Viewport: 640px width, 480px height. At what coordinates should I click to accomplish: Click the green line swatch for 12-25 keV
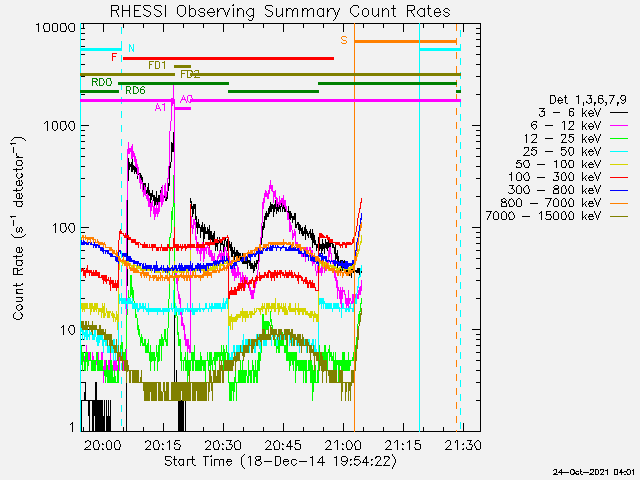pyautogui.click(x=619, y=139)
